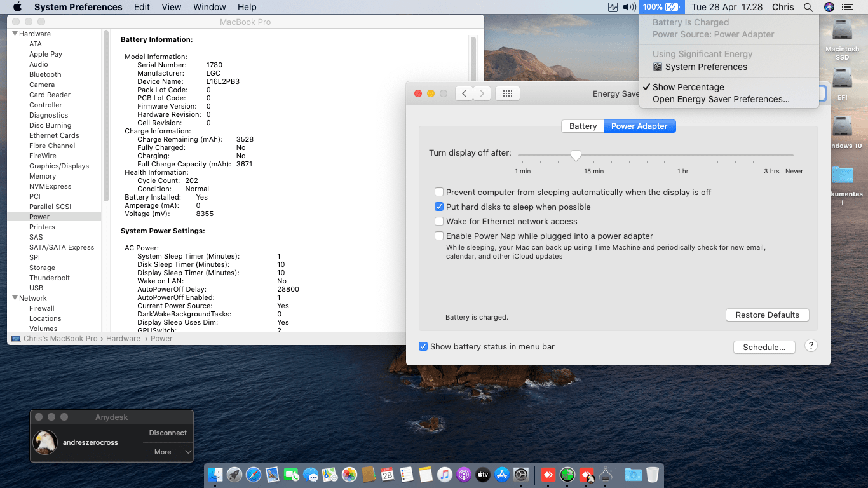This screenshot has height=488, width=868.
Task: Open the Schedule dialog
Action: click(764, 348)
